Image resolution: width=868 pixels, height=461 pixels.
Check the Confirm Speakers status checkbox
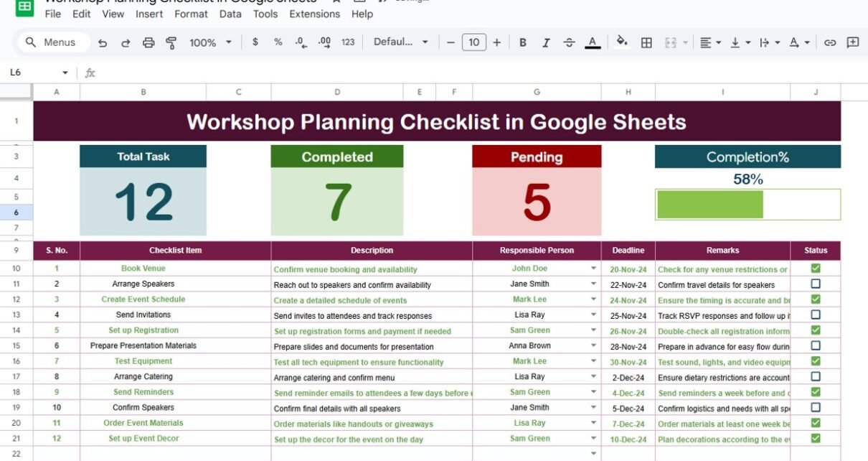(x=816, y=407)
